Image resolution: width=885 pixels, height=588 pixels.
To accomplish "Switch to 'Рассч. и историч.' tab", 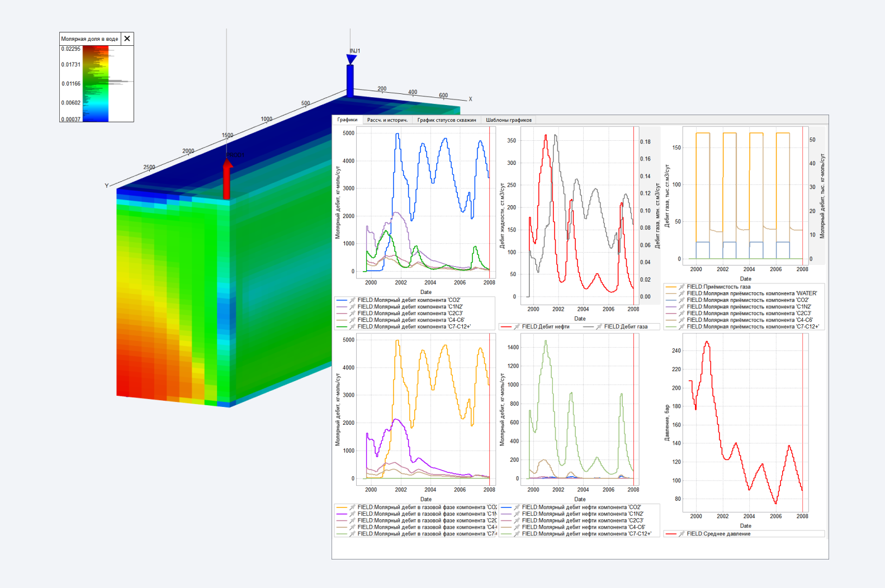I will tap(387, 120).
